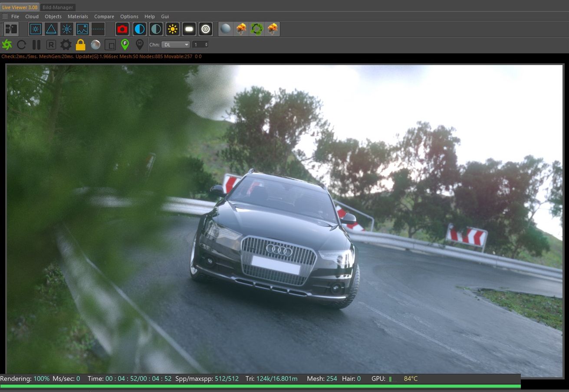
Task: Click the blue half-circle icon
Action: 139,29
